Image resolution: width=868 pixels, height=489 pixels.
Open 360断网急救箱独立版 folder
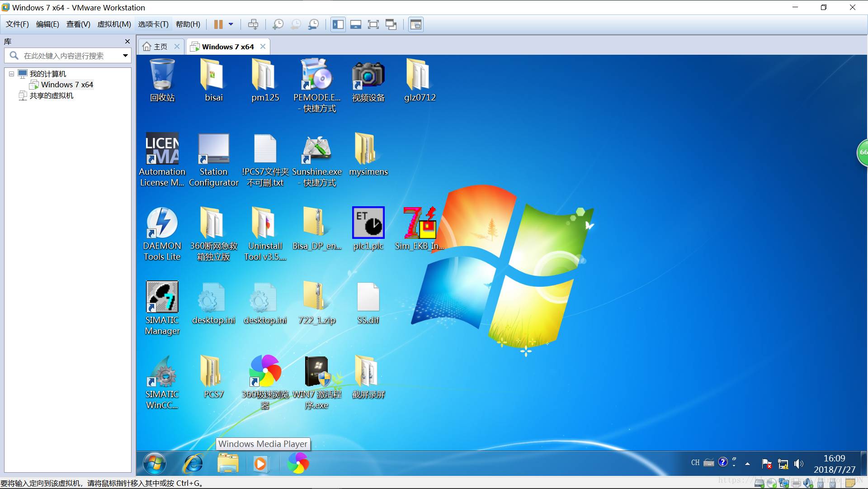[x=213, y=234]
